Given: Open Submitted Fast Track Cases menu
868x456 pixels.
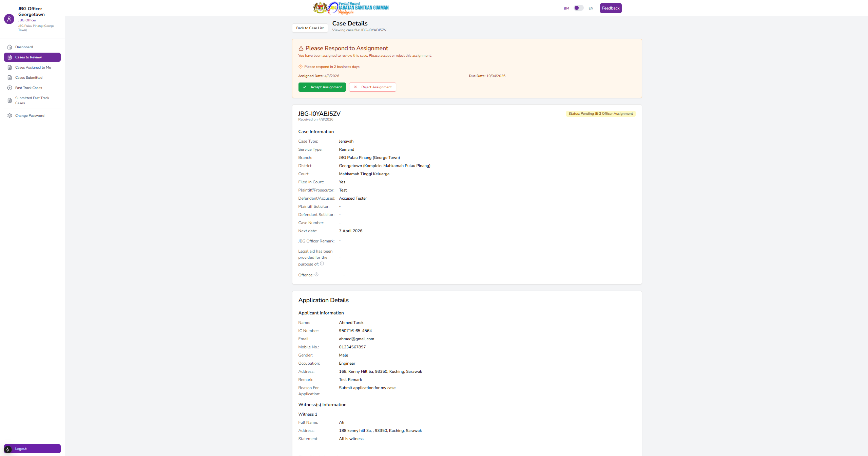Looking at the screenshot, I should click(x=32, y=101).
